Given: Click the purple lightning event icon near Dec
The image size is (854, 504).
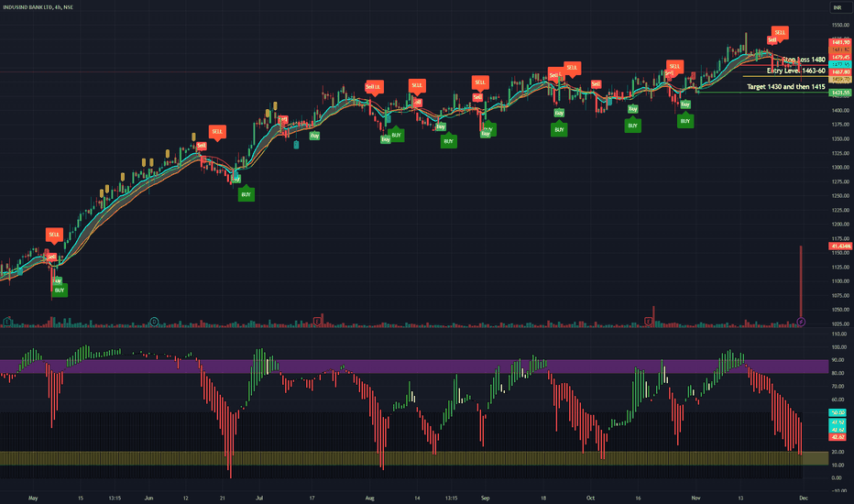Looking at the screenshot, I should pyautogui.click(x=801, y=322).
